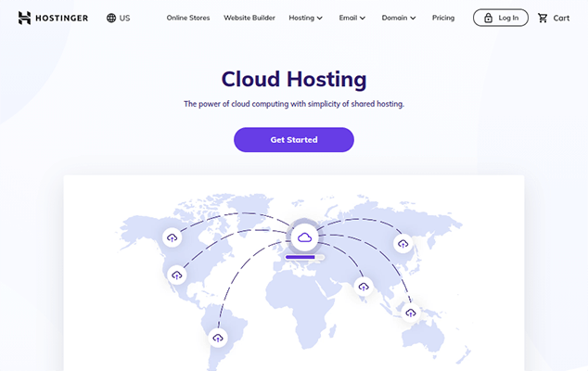This screenshot has width=588, height=371.
Task: Click cloud upload icon over Indonesia
Action: 411,313
